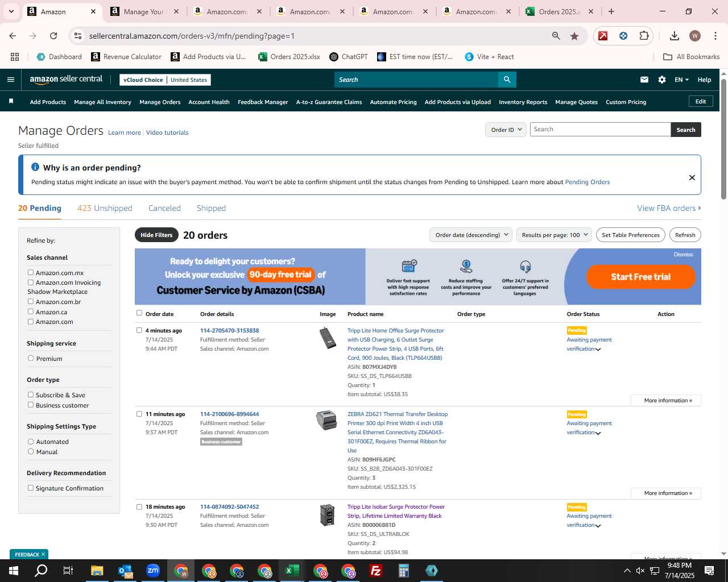Switch to the Orders 2025 browser tab

560,11
